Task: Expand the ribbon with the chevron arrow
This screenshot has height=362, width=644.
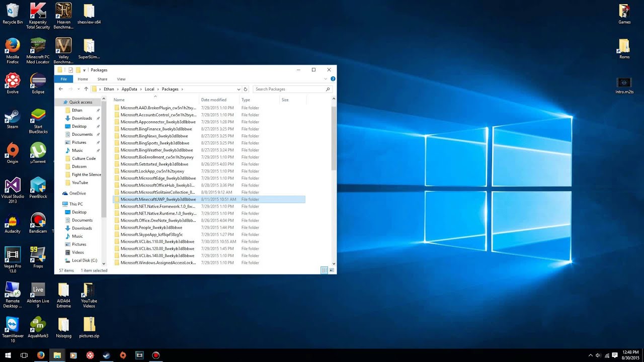Action: (x=326, y=79)
